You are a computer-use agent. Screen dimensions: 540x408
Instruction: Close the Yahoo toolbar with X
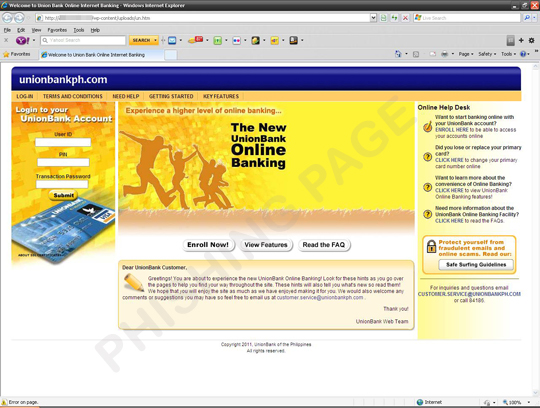click(6, 40)
